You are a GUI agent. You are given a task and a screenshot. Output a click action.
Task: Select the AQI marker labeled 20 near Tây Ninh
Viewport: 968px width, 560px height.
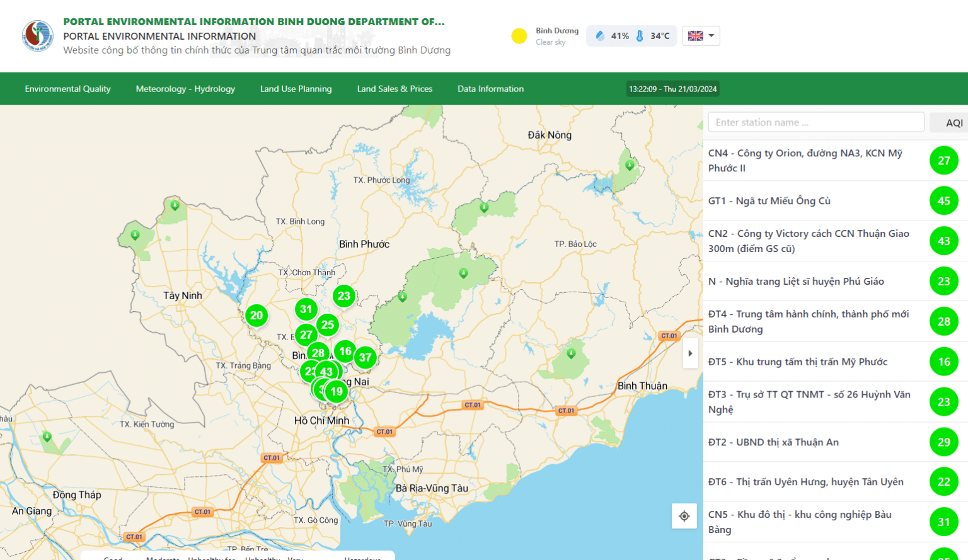256,316
